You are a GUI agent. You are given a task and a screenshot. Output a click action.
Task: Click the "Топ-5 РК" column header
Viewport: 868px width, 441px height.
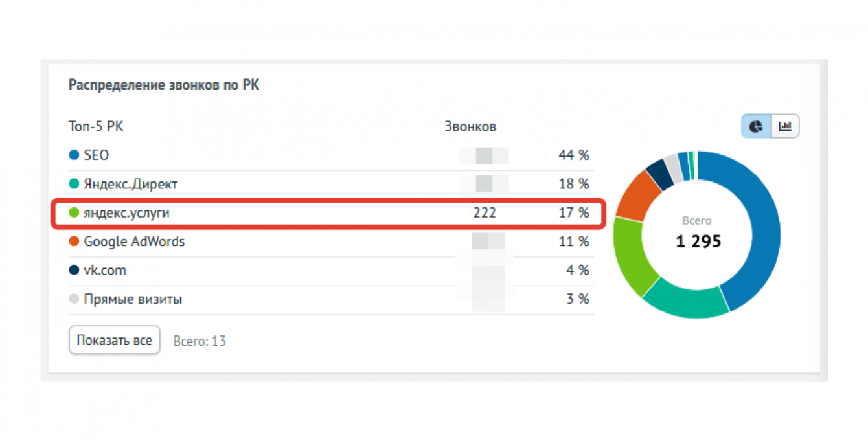[x=96, y=127]
